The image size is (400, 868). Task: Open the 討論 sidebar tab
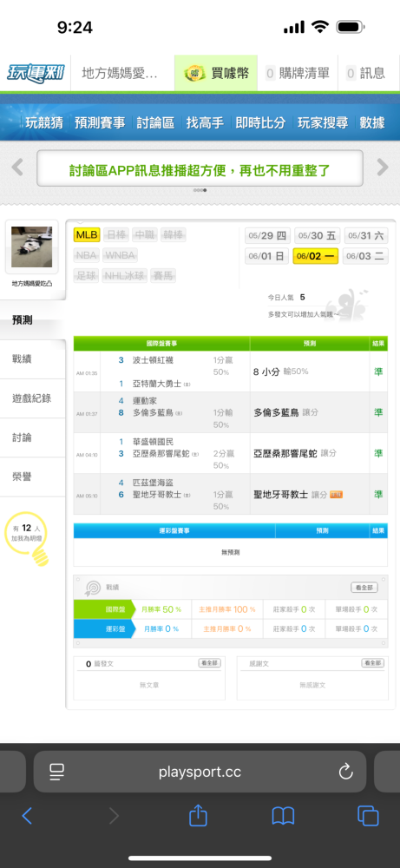click(33, 437)
